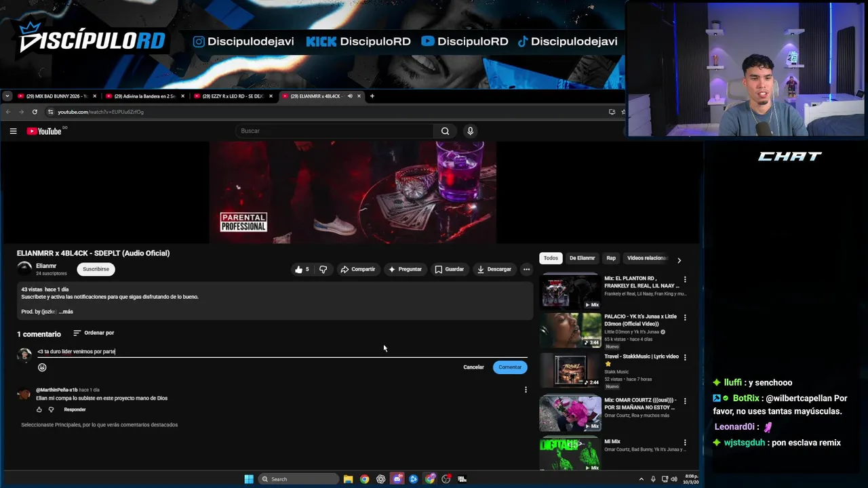Go to the YouTube home logo
Viewport: 868px width, 488px height.
[45, 131]
